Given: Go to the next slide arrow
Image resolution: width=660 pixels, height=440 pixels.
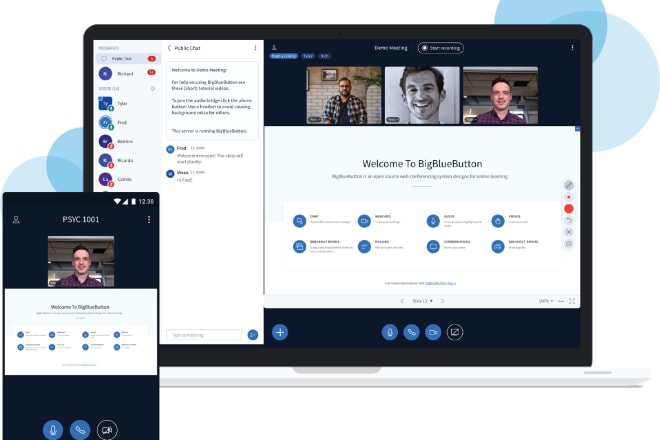Looking at the screenshot, I should [442, 301].
